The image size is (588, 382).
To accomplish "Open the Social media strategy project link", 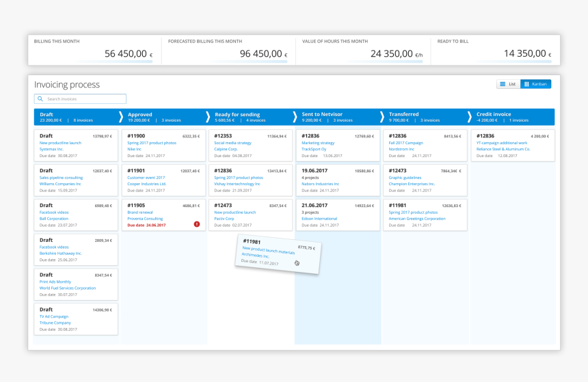I will point(233,143).
